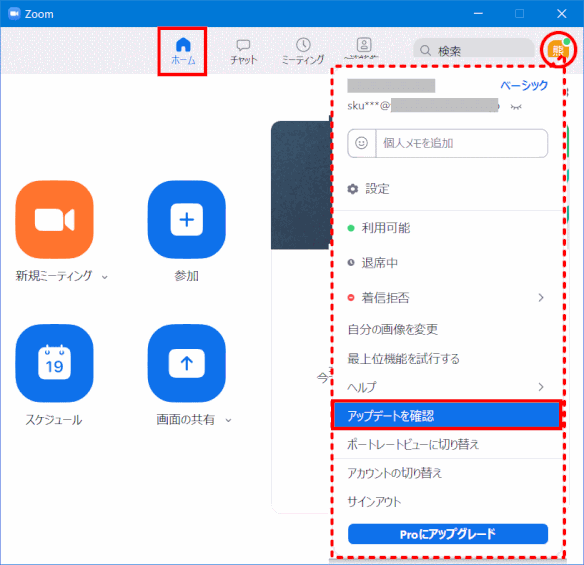Choose 自分の画像を変更
584x565 pixels.
[447, 329]
